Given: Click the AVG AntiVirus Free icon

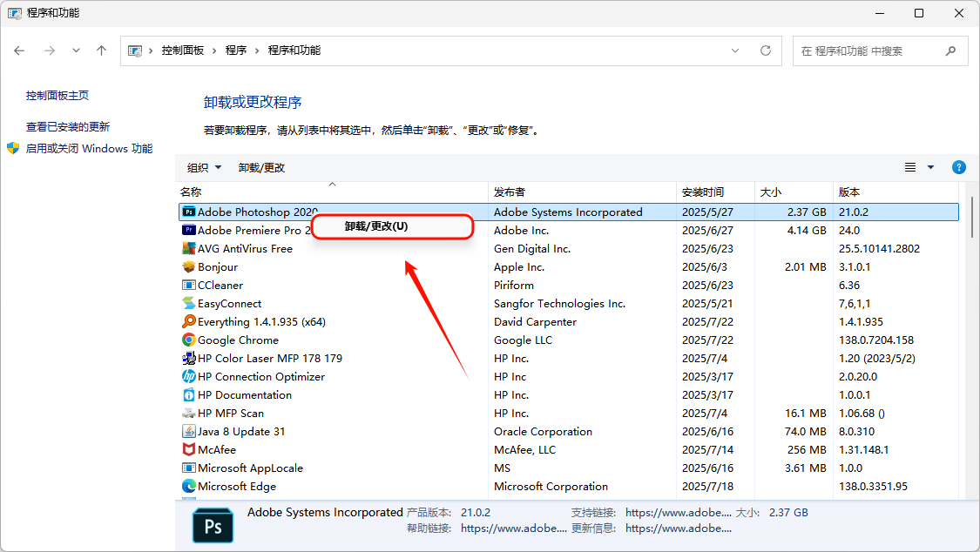Looking at the screenshot, I should pyautogui.click(x=189, y=248).
